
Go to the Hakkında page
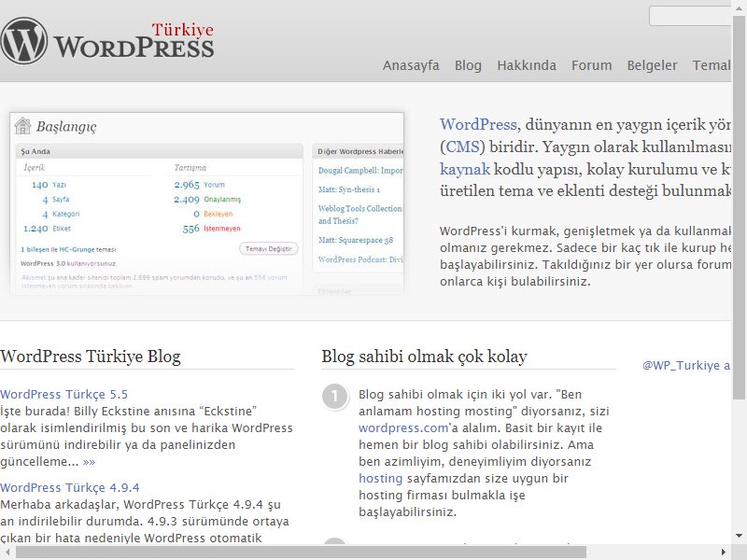[527, 65]
